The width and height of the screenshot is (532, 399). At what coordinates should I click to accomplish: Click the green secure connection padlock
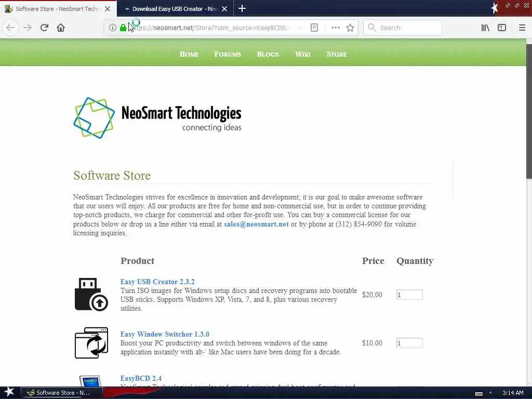pos(123,28)
